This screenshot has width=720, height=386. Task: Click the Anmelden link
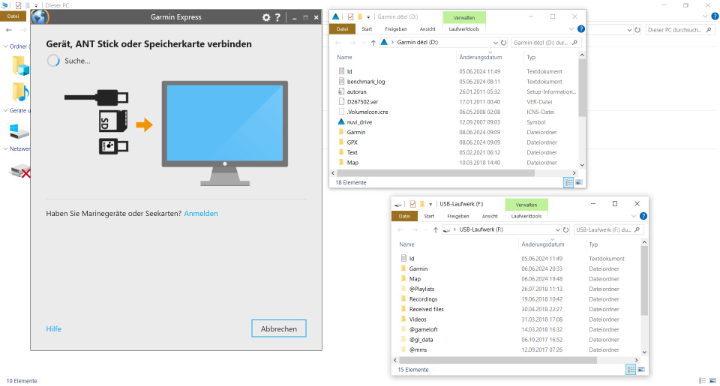coord(201,213)
